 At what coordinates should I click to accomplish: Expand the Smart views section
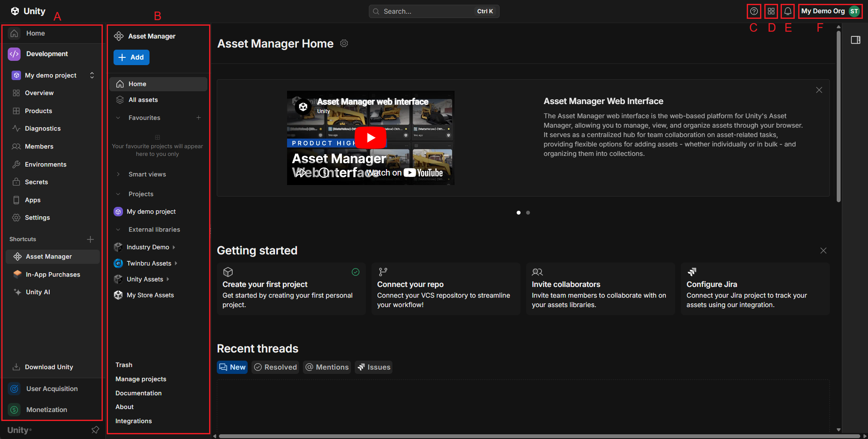(x=118, y=174)
